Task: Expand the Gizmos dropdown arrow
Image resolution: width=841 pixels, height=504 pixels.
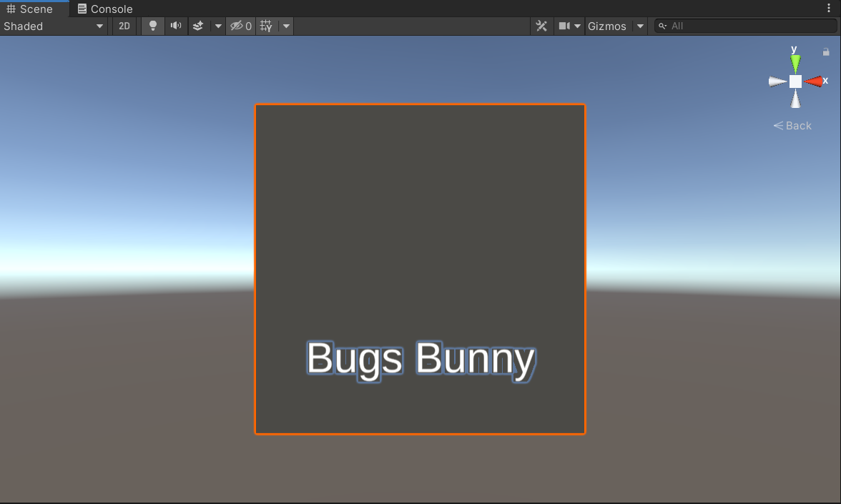Action: tap(641, 26)
